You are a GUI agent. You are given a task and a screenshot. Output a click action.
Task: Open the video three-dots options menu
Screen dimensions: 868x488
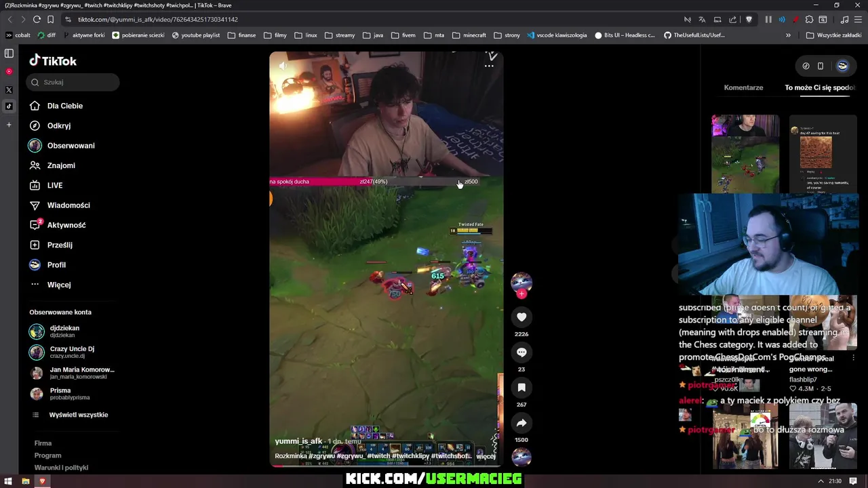pos(489,66)
